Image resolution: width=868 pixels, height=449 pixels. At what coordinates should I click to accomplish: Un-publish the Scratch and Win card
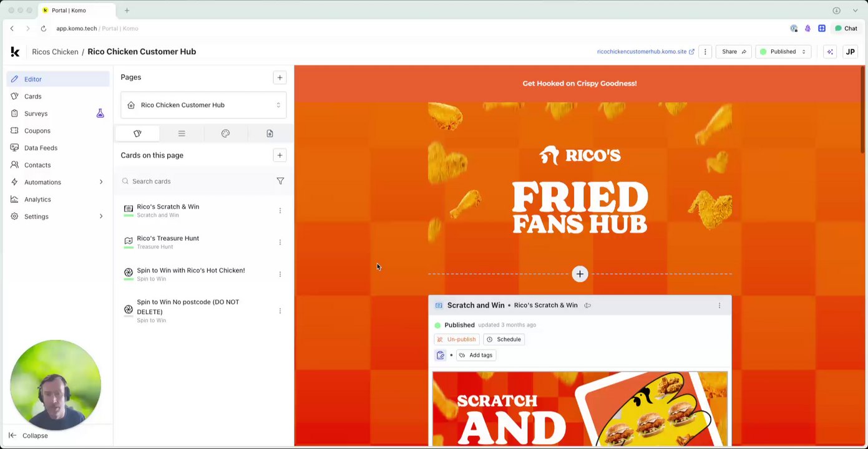point(457,340)
